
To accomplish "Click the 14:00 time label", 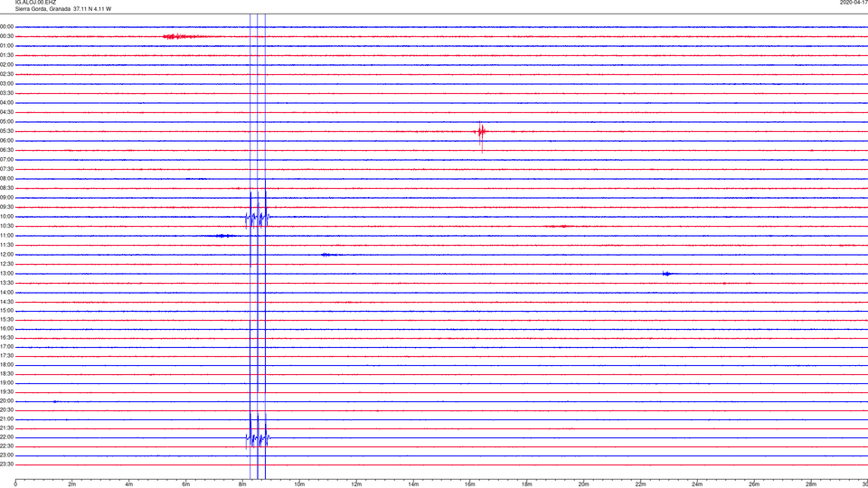I will [6, 292].
